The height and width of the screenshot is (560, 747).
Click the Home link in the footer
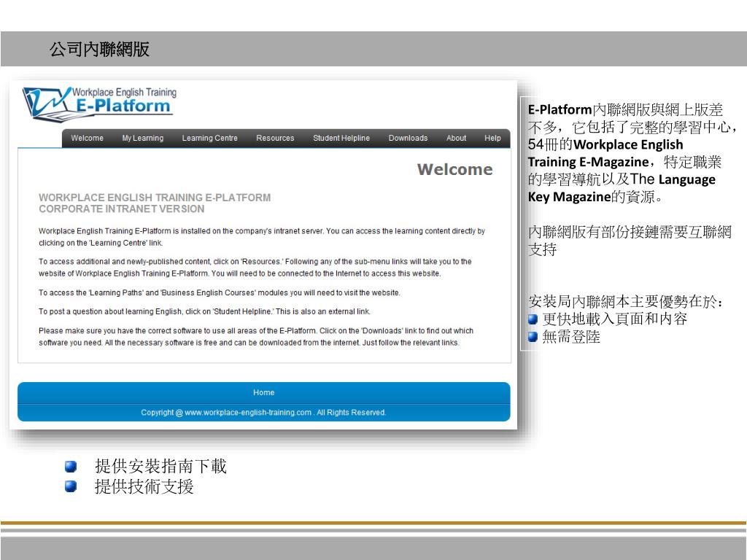click(263, 392)
